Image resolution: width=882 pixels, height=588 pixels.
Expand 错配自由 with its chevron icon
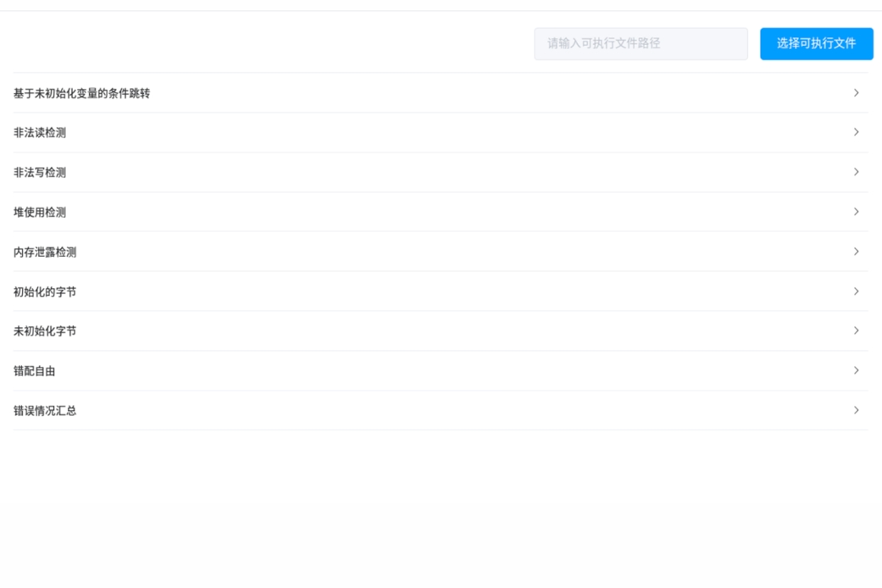click(x=856, y=371)
